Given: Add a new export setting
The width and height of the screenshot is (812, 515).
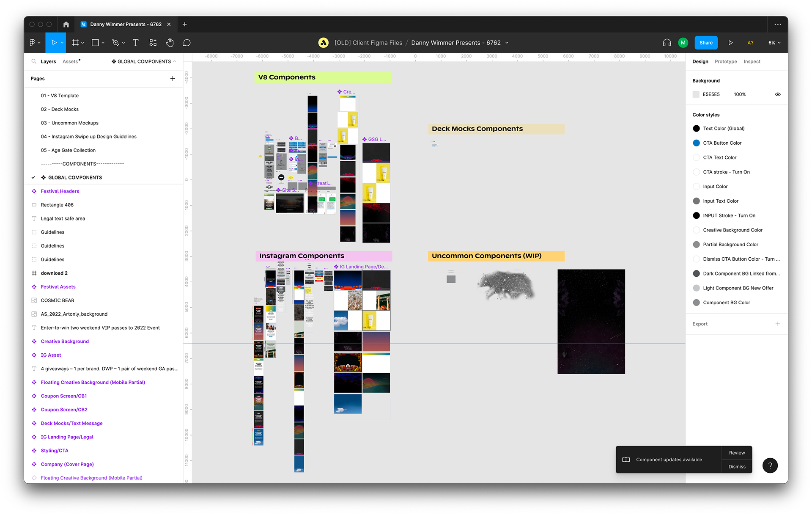Looking at the screenshot, I should click(777, 324).
